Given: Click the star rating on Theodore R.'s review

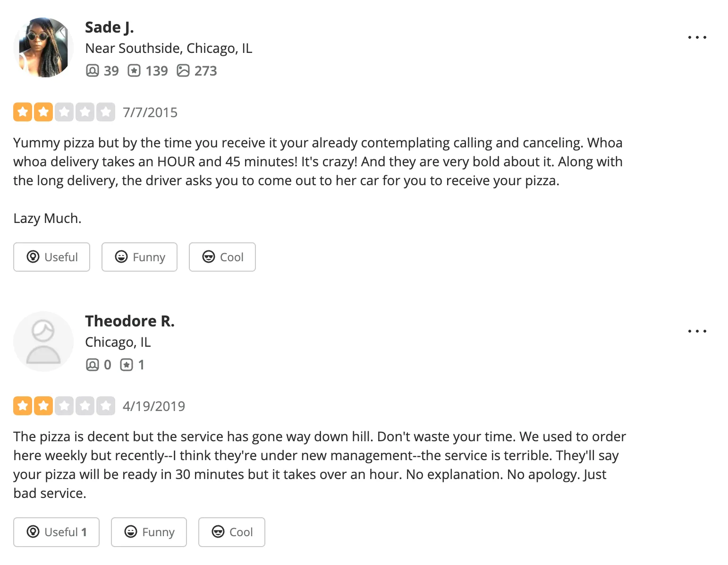Looking at the screenshot, I should pyautogui.click(x=64, y=406).
